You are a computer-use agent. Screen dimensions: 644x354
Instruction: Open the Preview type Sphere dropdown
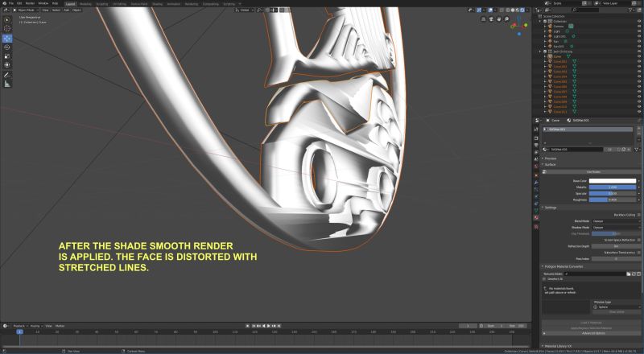[617, 307]
